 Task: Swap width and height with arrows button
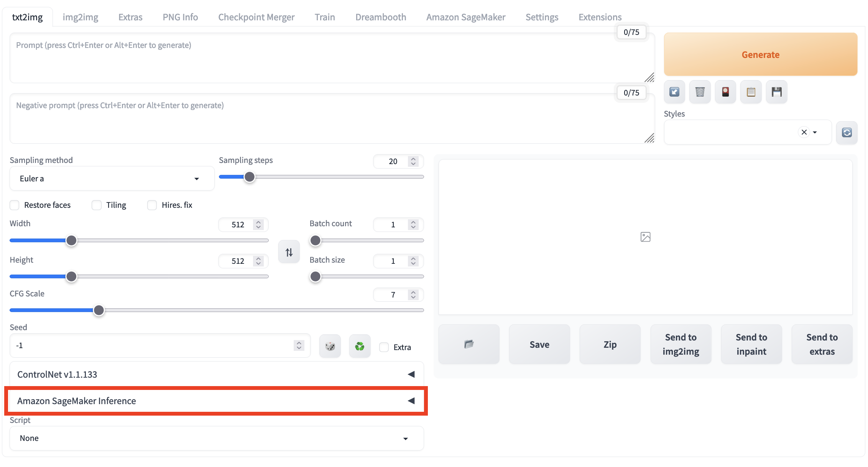point(289,252)
